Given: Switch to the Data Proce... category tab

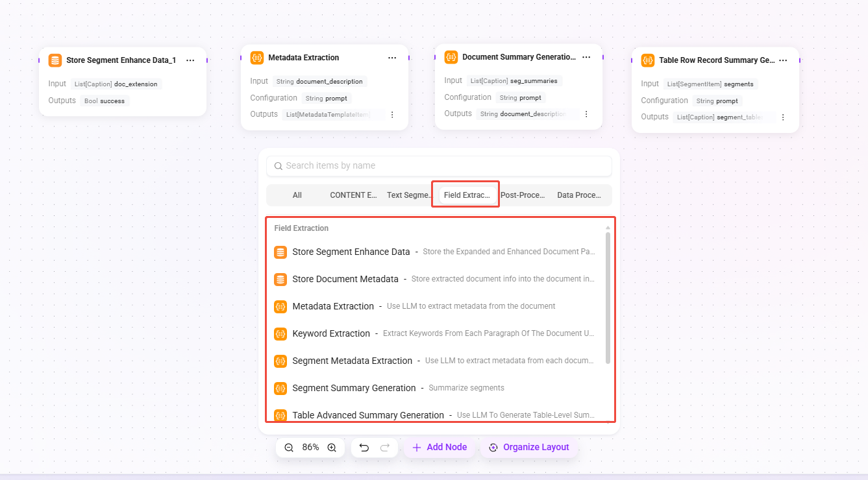Looking at the screenshot, I should click(579, 195).
